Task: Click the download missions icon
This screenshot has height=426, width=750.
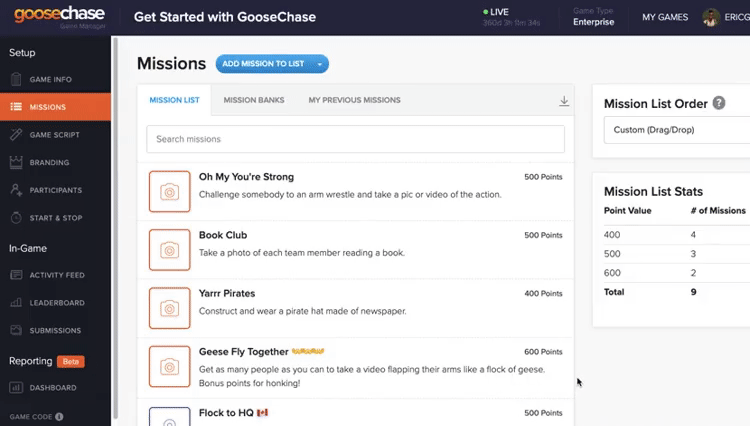Action: tap(564, 101)
